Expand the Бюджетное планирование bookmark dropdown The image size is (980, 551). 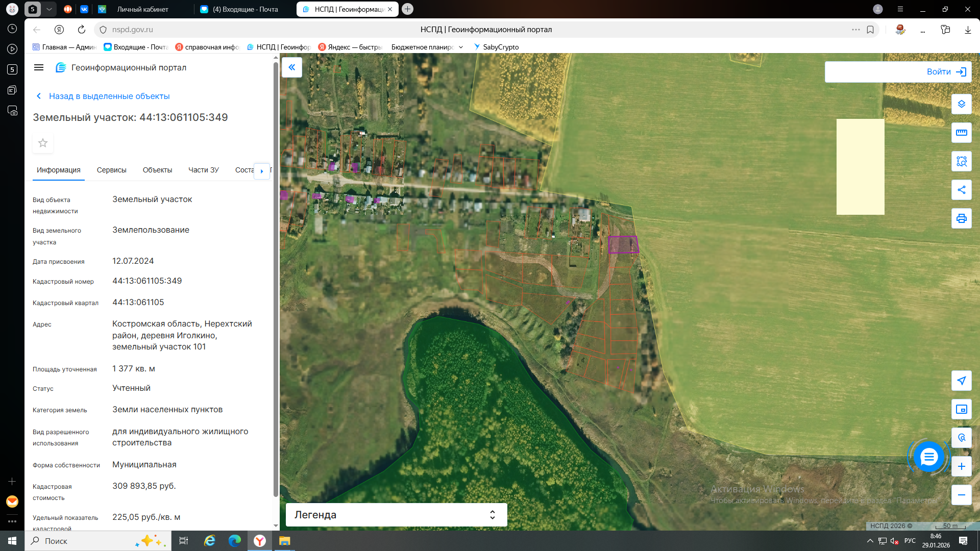click(x=461, y=47)
